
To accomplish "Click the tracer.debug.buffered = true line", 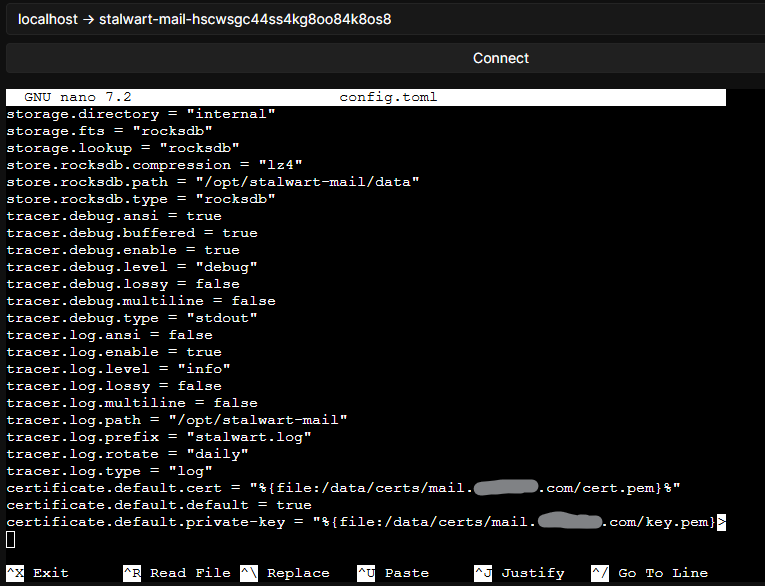I will pos(132,233).
